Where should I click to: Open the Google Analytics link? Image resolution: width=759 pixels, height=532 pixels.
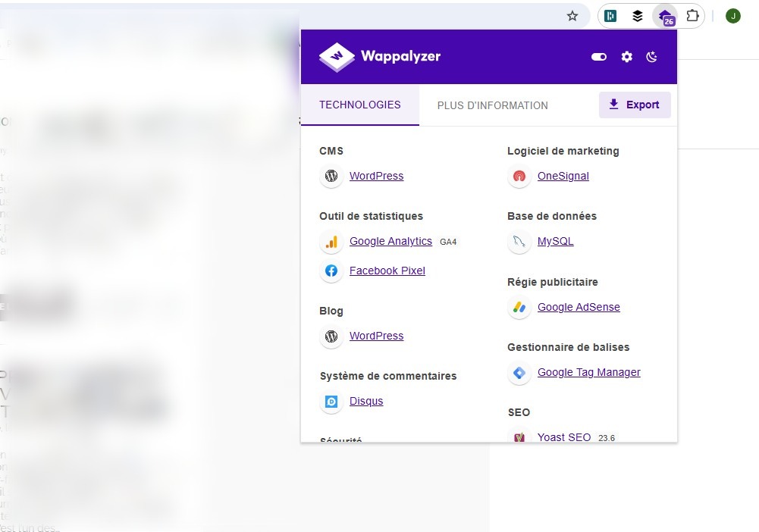coord(390,242)
